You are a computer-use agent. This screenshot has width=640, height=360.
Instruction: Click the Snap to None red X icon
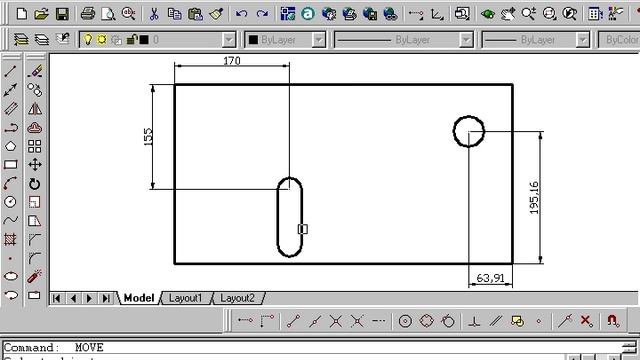586,321
